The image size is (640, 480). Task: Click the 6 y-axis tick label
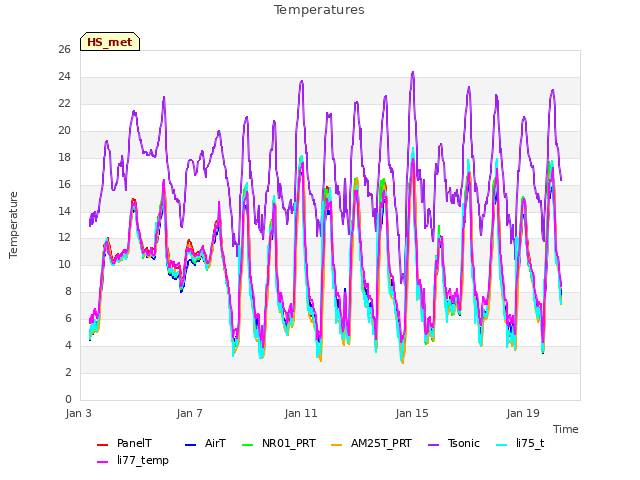point(68,318)
